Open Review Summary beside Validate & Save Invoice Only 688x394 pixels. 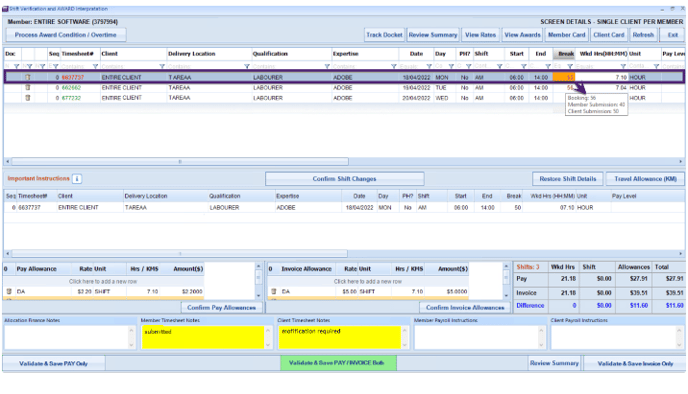[554, 363]
